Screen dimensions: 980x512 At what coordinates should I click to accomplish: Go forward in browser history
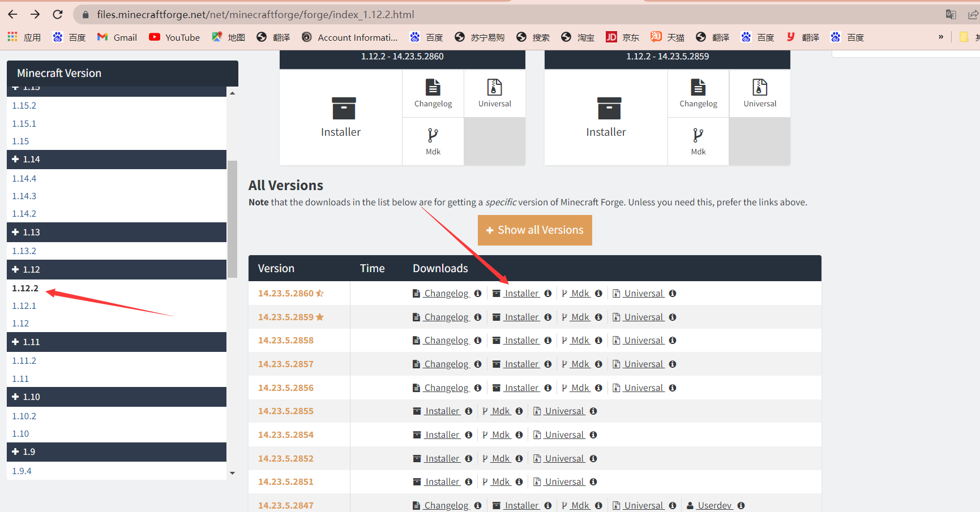pyautogui.click(x=35, y=14)
